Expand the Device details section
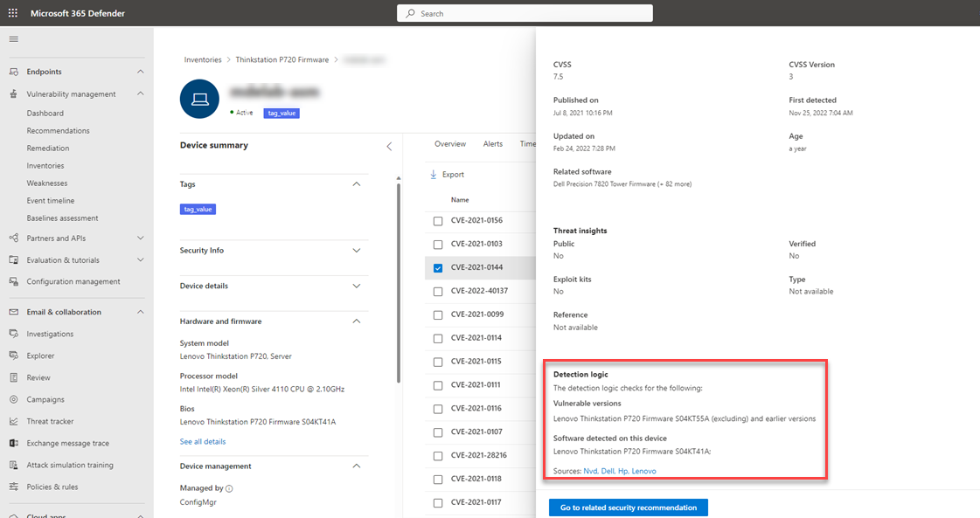The width and height of the screenshot is (980, 518). pos(356,286)
